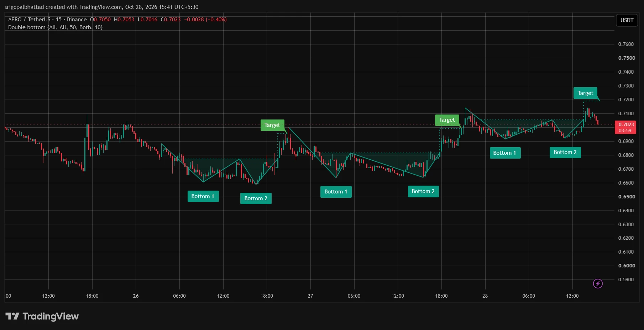Click the close value C0.7023
The width and height of the screenshot is (644, 330).
(171, 20)
